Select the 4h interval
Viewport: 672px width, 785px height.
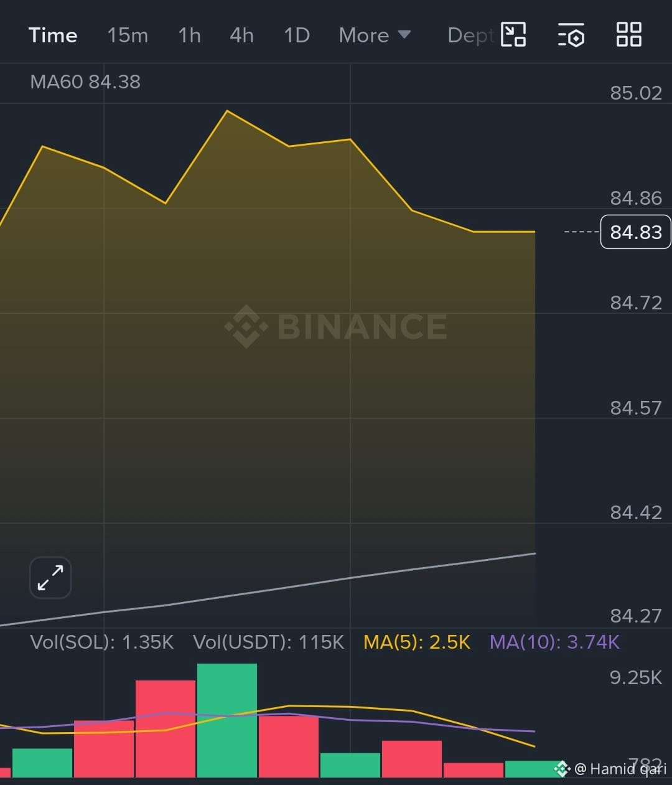point(241,35)
